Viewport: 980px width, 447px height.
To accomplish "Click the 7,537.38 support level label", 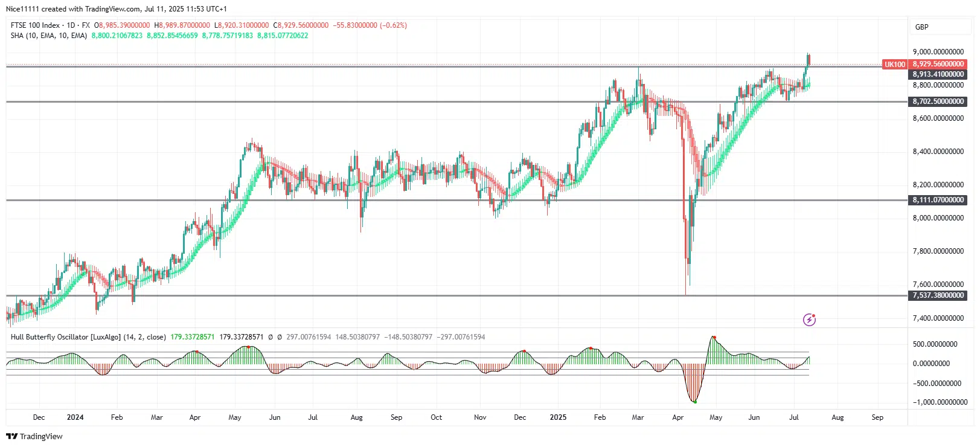I will [938, 295].
